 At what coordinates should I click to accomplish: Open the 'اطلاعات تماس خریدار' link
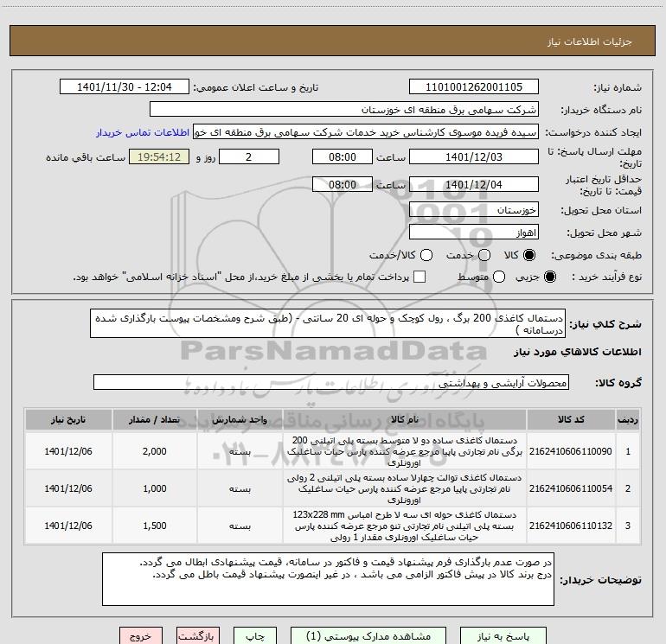(138, 132)
